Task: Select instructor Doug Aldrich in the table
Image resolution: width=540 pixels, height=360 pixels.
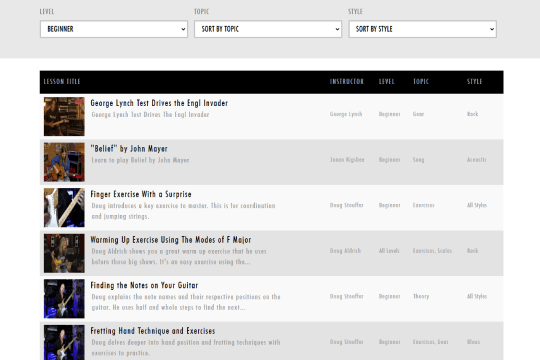Action: pyautogui.click(x=345, y=251)
